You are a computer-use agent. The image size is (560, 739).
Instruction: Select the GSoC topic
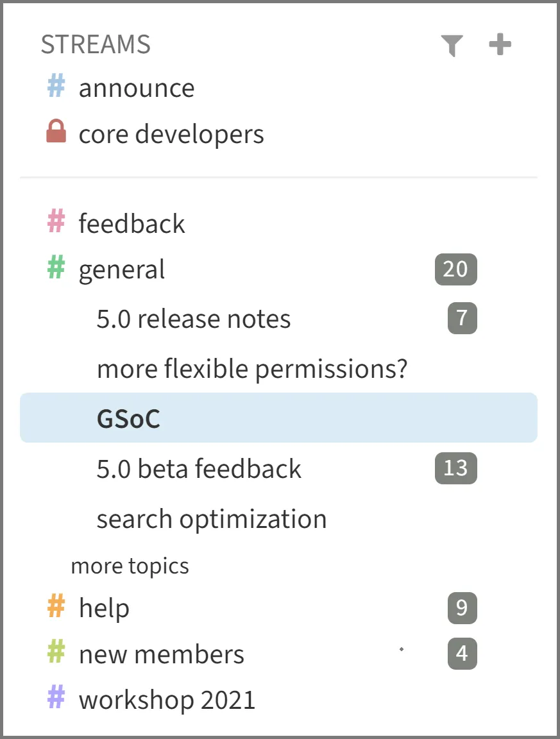(x=128, y=418)
